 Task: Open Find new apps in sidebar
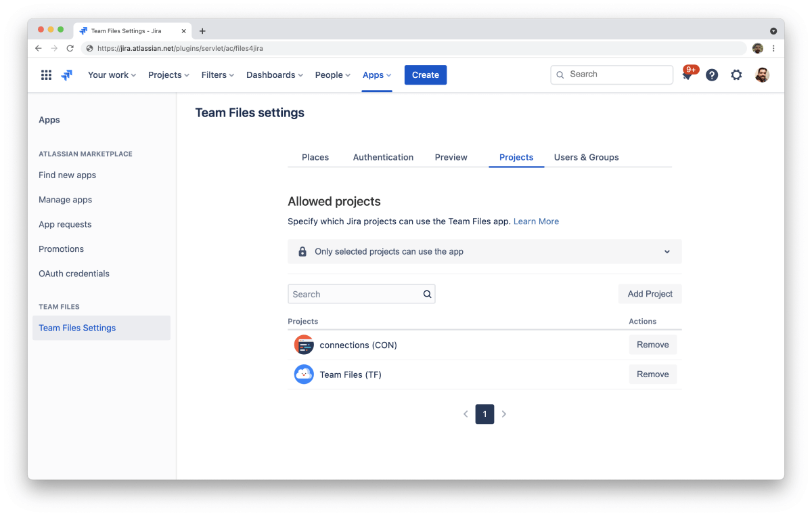(68, 175)
